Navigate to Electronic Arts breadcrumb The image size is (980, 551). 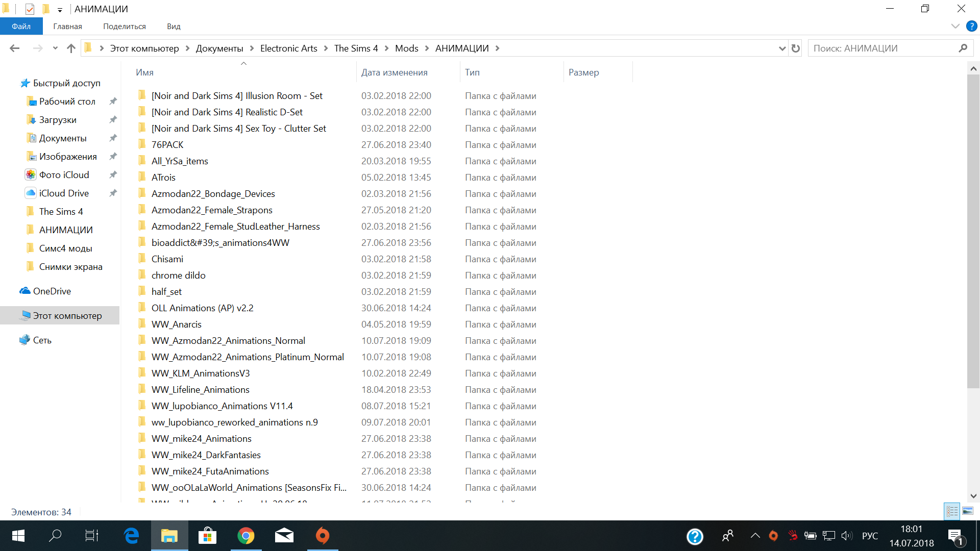[x=288, y=48]
